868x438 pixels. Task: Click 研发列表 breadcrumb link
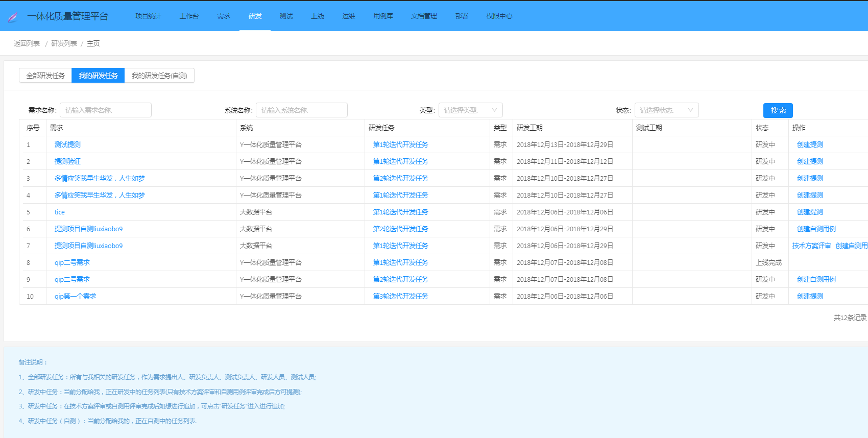(x=64, y=43)
